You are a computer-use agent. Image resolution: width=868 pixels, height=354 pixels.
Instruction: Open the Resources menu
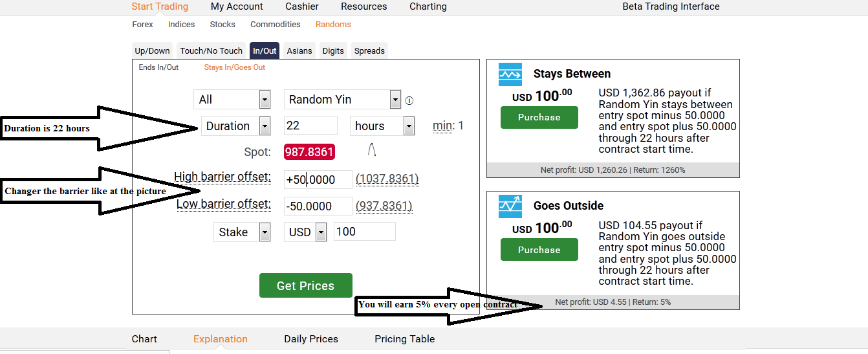click(364, 6)
